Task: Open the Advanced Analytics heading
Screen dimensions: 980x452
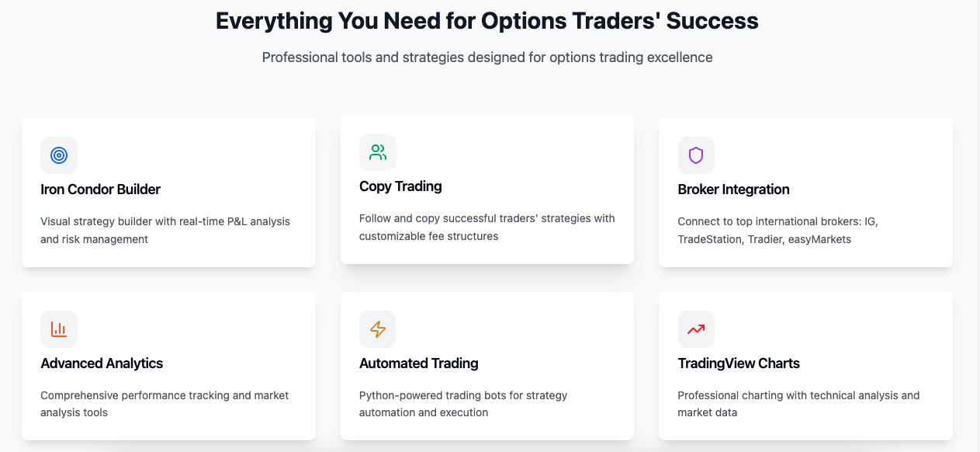Action: (102, 363)
